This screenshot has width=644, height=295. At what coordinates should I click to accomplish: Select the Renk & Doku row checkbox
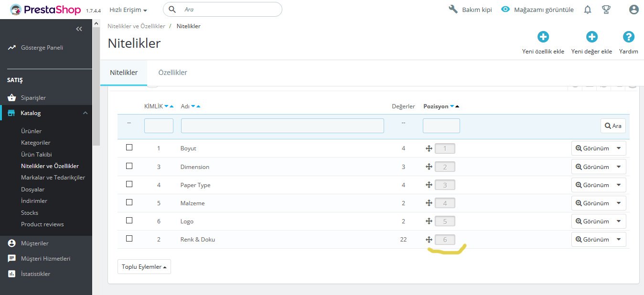pyautogui.click(x=129, y=238)
